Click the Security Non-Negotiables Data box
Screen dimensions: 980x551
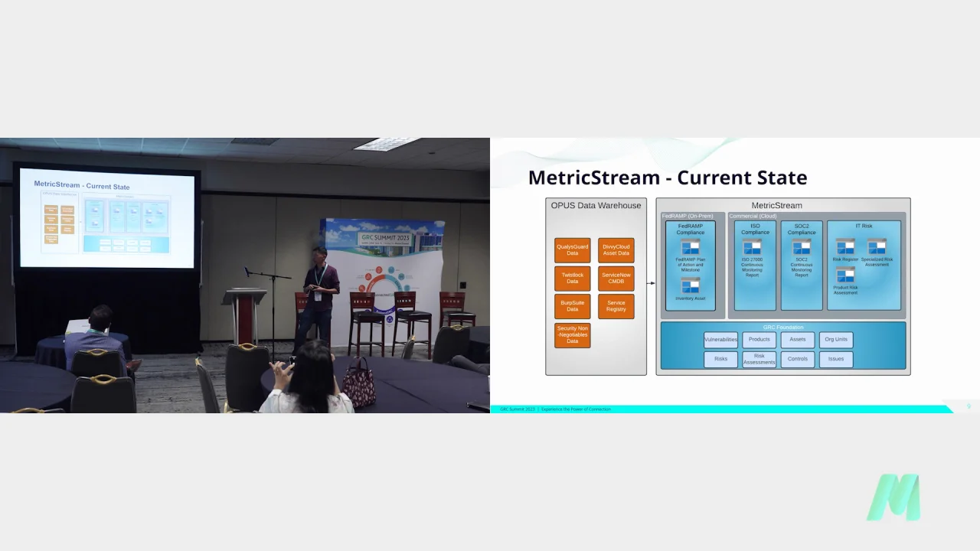click(573, 335)
